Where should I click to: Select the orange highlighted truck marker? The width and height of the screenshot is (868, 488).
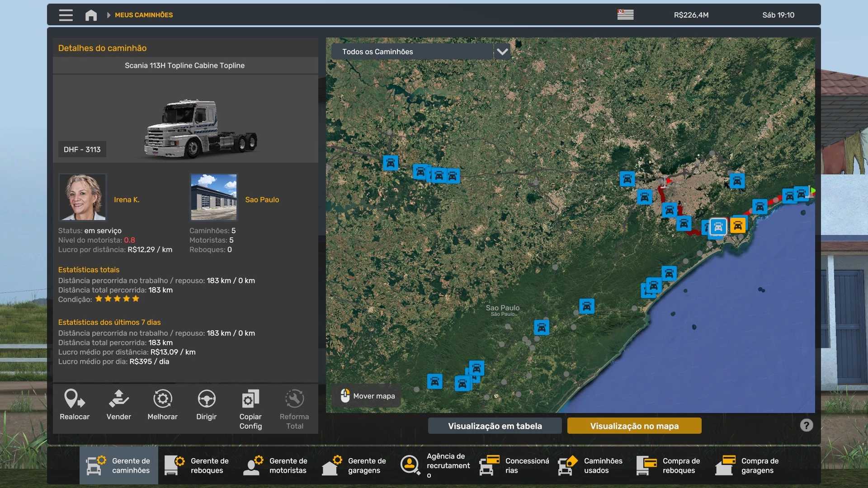tap(737, 225)
